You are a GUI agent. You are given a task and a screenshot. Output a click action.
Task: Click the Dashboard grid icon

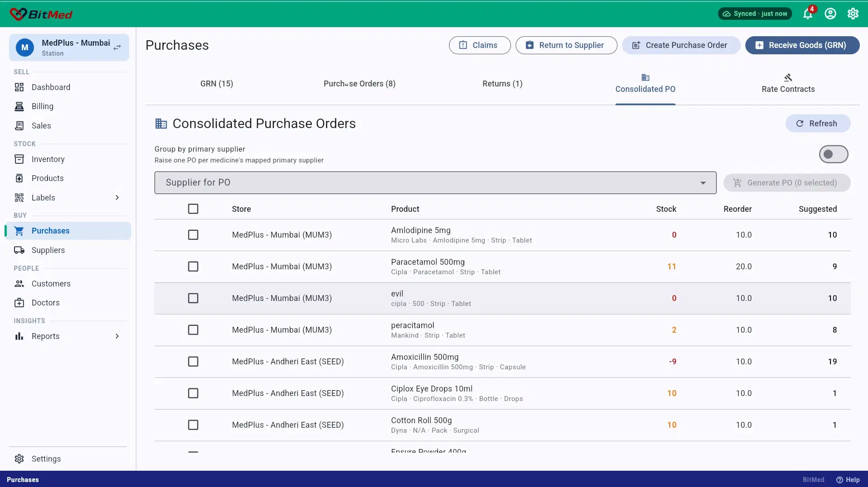pyautogui.click(x=19, y=87)
